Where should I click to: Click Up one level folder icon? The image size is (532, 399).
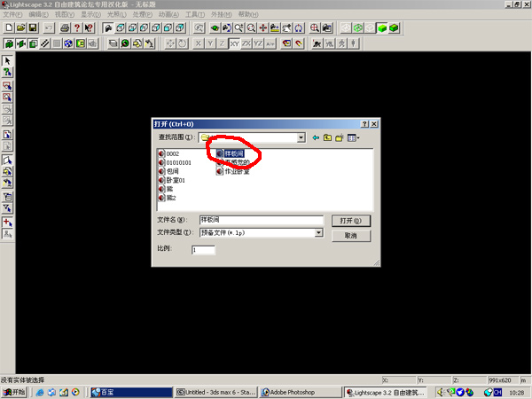coord(327,137)
